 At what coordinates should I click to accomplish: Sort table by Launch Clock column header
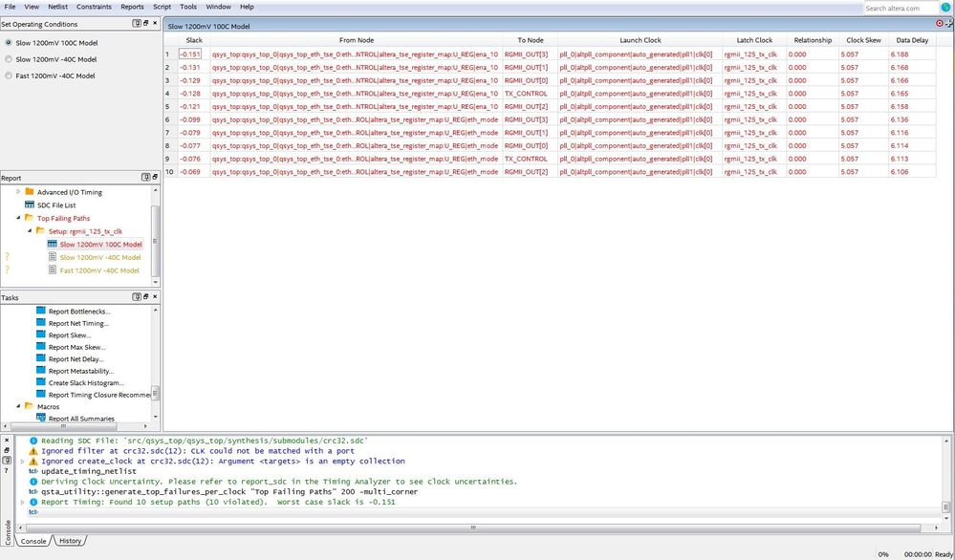640,40
